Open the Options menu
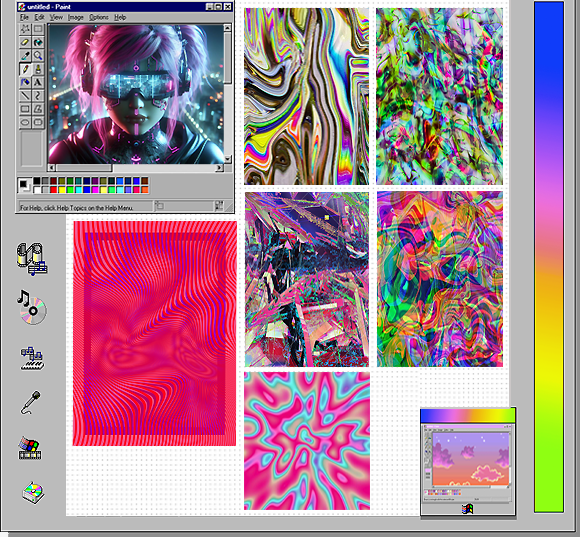580x537 pixels. point(99,17)
